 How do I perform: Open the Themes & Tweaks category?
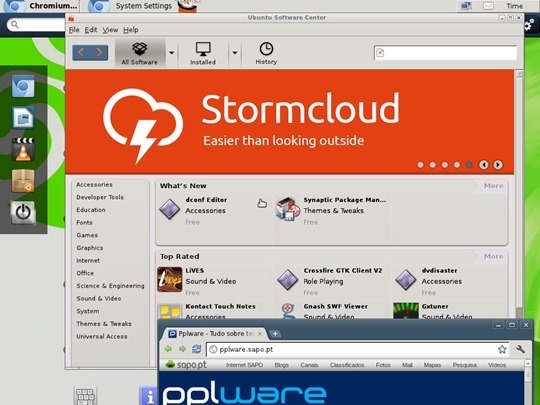(104, 324)
